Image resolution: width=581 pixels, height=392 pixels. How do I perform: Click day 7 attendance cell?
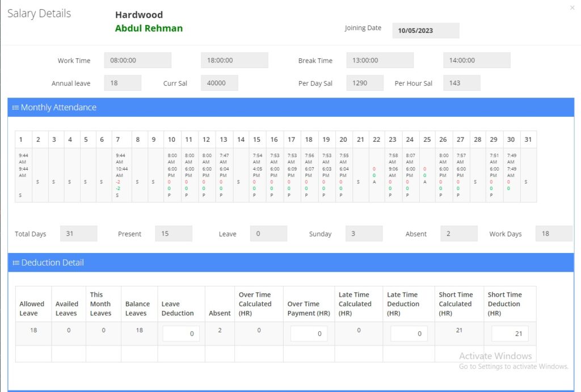pos(121,175)
